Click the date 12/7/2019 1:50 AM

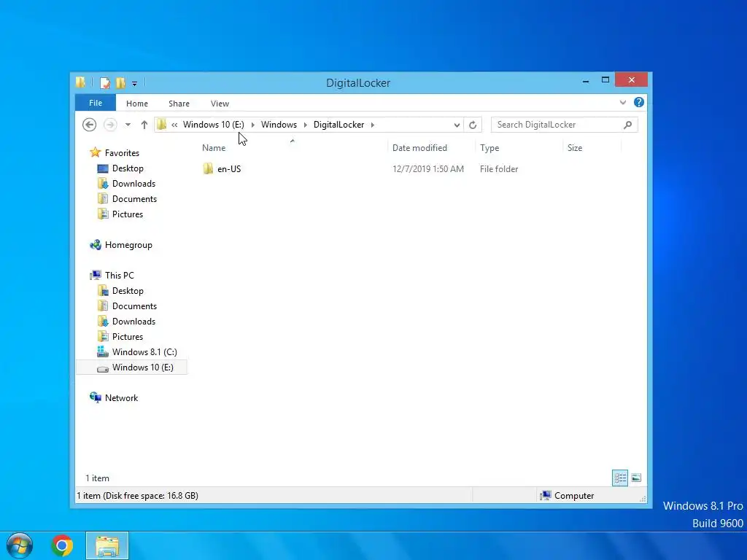pyautogui.click(x=427, y=169)
